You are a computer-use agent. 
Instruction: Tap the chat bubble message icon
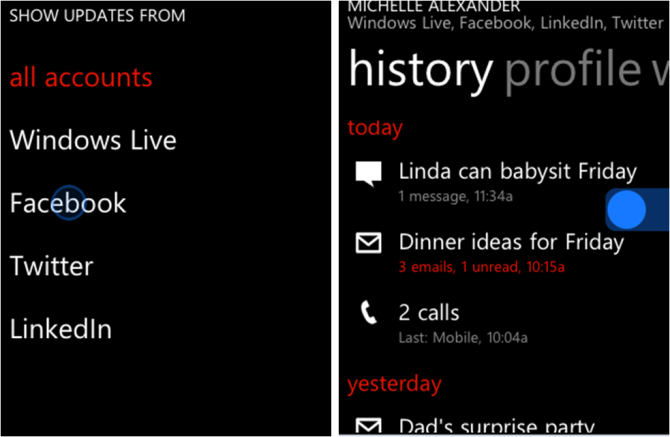tap(368, 174)
